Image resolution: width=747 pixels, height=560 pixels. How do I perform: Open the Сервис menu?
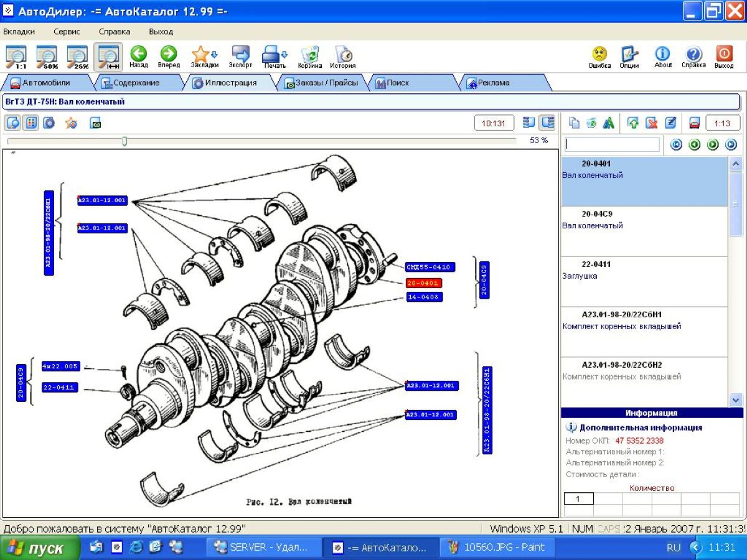click(67, 32)
